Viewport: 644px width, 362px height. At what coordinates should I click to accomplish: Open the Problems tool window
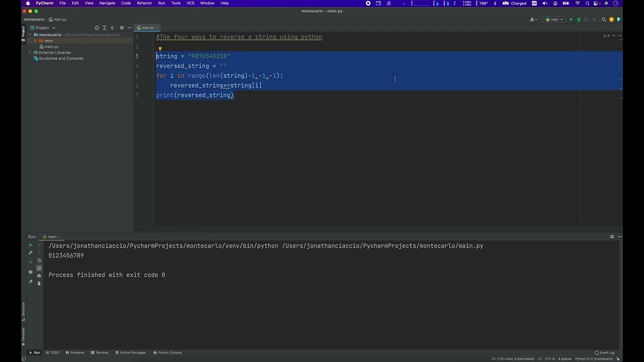pyautogui.click(x=75, y=352)
